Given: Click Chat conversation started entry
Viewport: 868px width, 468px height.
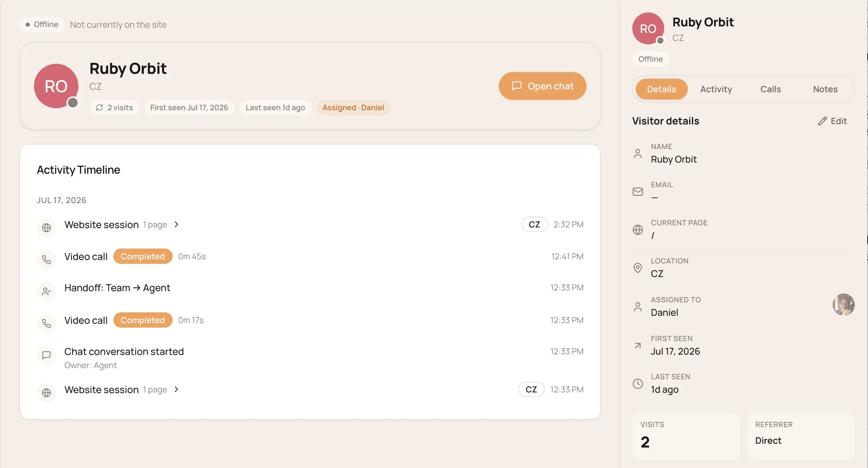Looking at the screenshot, I should [124, 352].
